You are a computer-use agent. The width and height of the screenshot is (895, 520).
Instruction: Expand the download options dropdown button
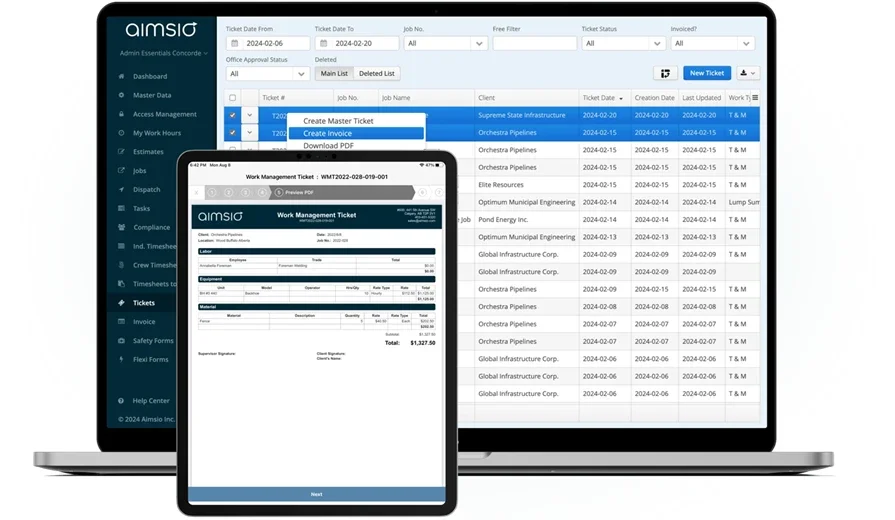coord(747,73)
